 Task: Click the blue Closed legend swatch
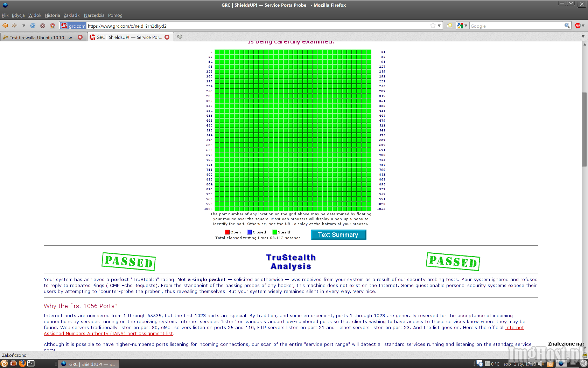(250, 232)
